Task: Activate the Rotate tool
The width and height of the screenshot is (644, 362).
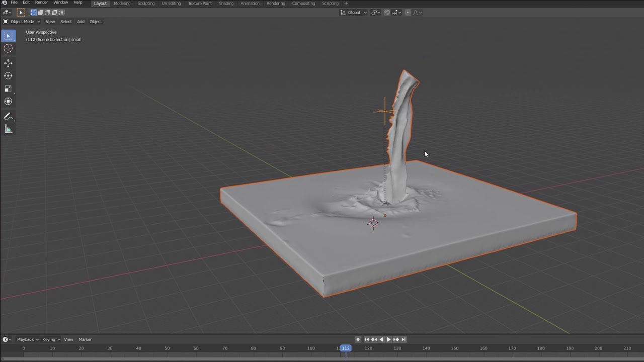Action: [8, 76]
